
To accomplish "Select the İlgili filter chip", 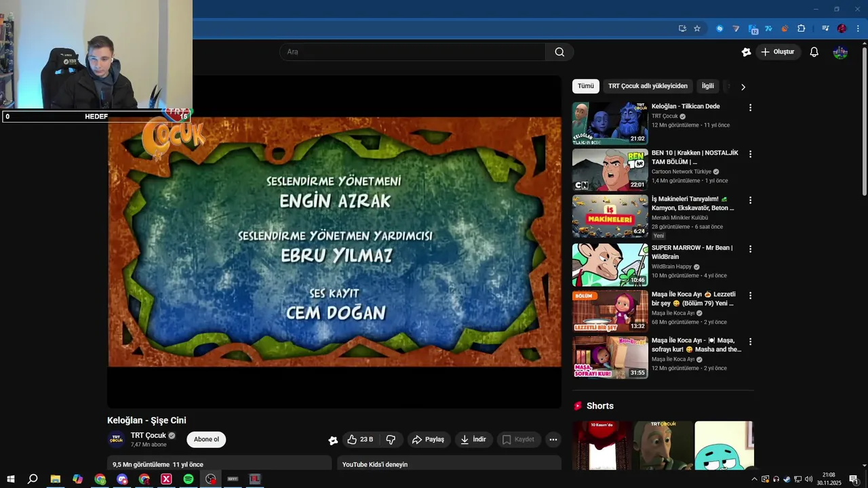I will pos(708,86).
